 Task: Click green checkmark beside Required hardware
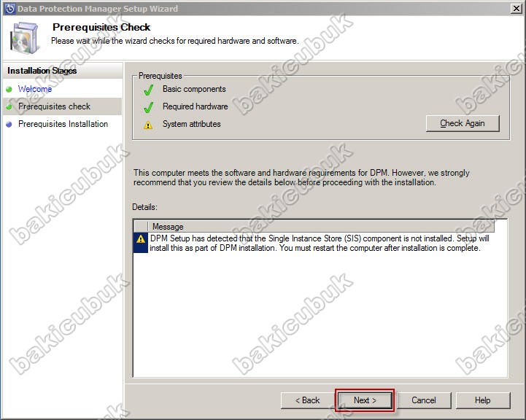point(148,107)
